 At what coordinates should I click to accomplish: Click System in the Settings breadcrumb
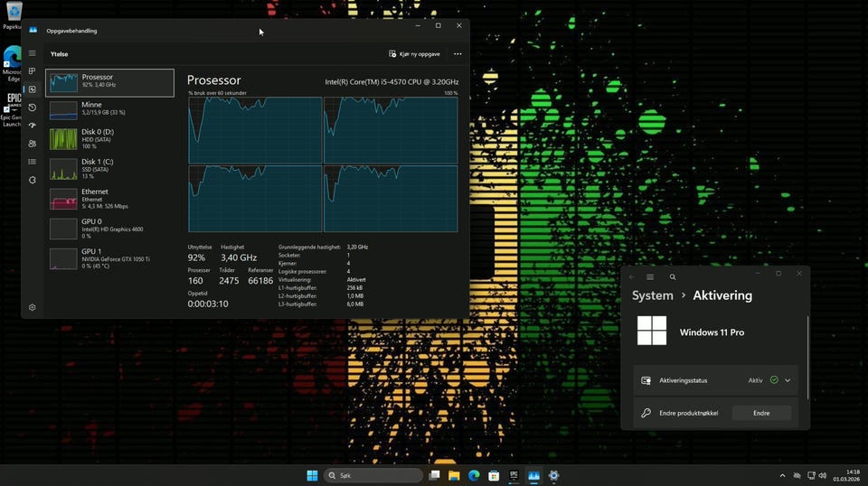coord(652,295)
